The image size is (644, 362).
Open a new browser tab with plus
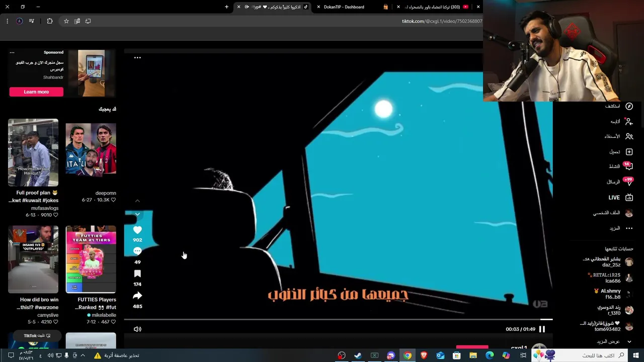pos(226,7)
